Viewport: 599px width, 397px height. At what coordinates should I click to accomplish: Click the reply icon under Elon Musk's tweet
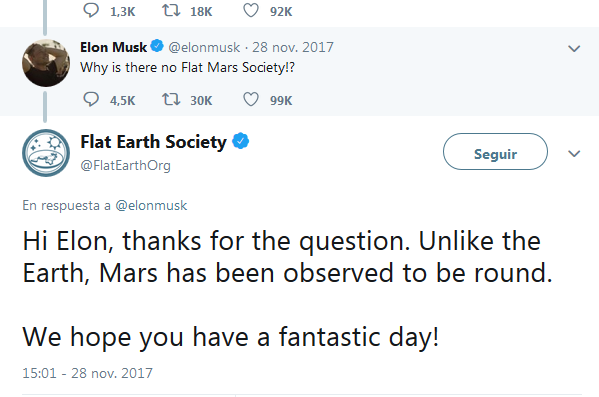pyautogui.click(x=91, y=99)
